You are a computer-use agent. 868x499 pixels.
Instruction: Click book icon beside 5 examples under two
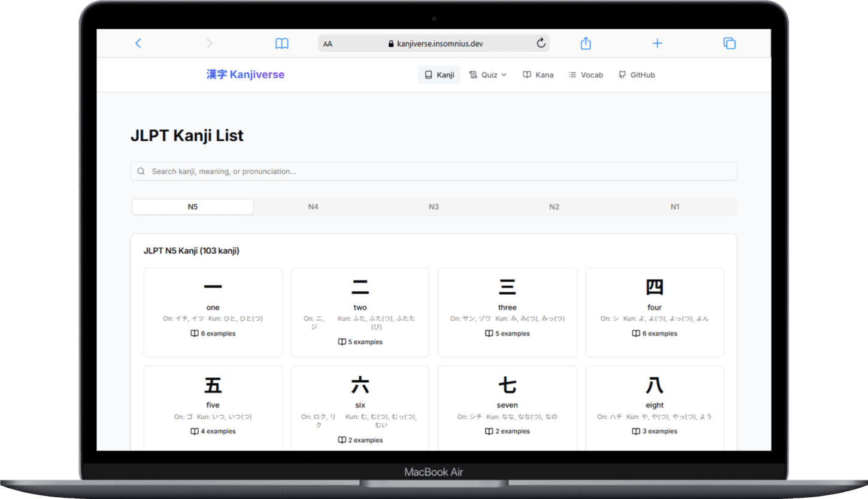pos(342,342)
